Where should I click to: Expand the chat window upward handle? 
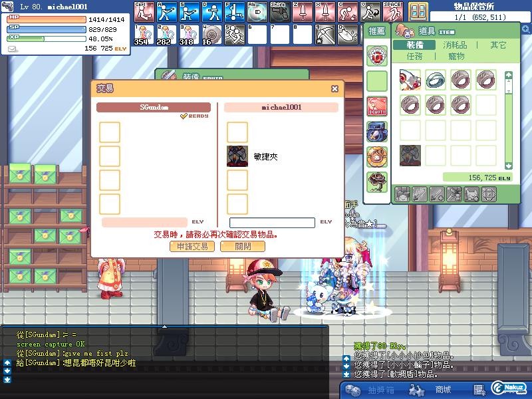(x=164, y=327)
